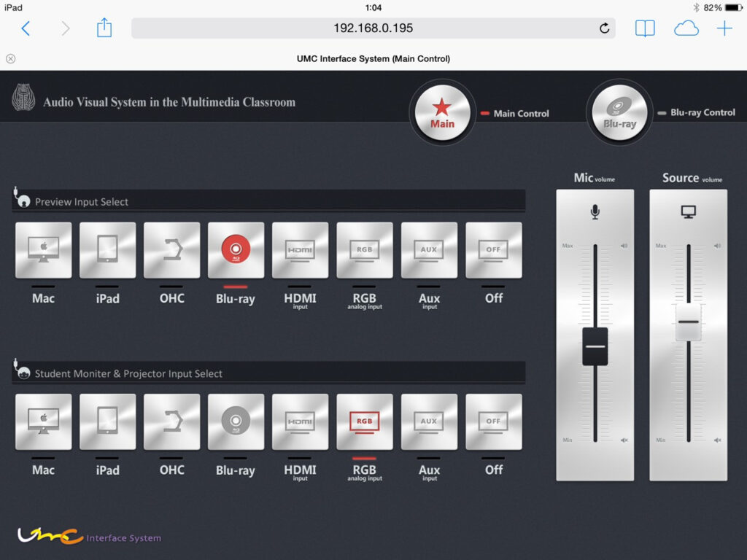Turn Off student monitor and projector output
The image size is (747, 560).
tap(494, 422)
